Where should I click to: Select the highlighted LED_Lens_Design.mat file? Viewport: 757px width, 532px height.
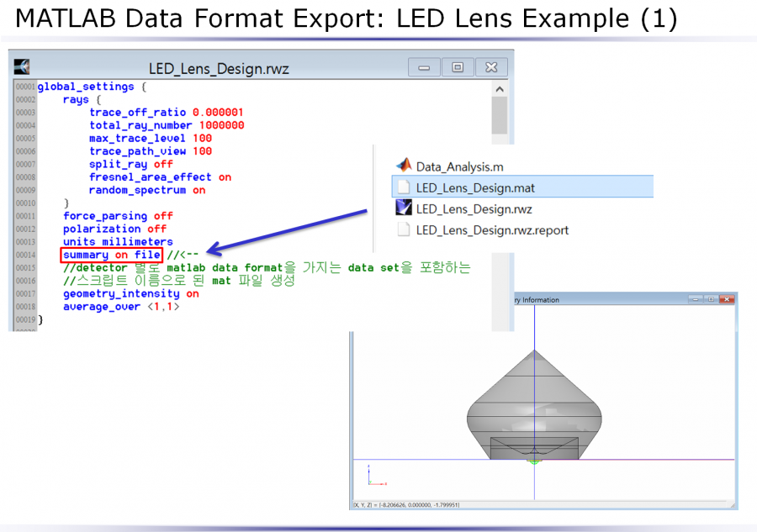(473, 187)
